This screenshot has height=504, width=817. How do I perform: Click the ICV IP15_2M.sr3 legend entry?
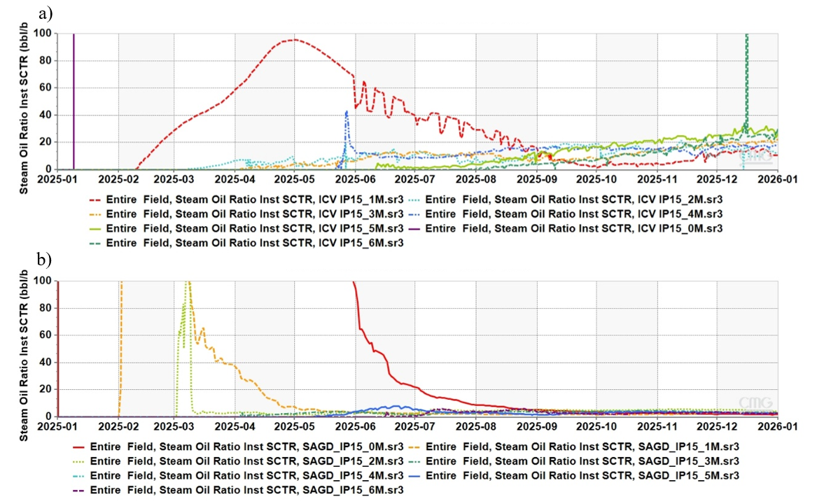pos(566,199)
